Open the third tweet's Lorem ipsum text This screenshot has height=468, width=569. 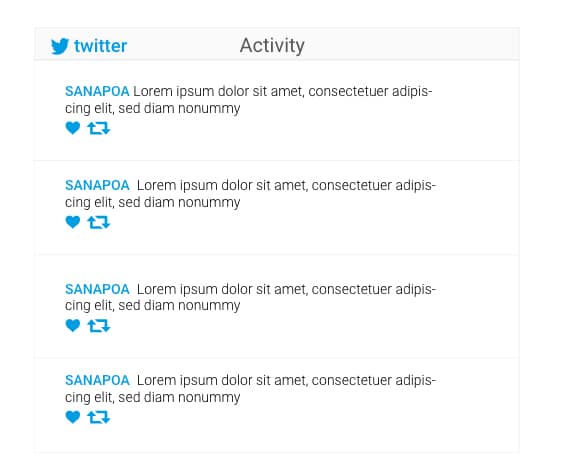(250, 297)
